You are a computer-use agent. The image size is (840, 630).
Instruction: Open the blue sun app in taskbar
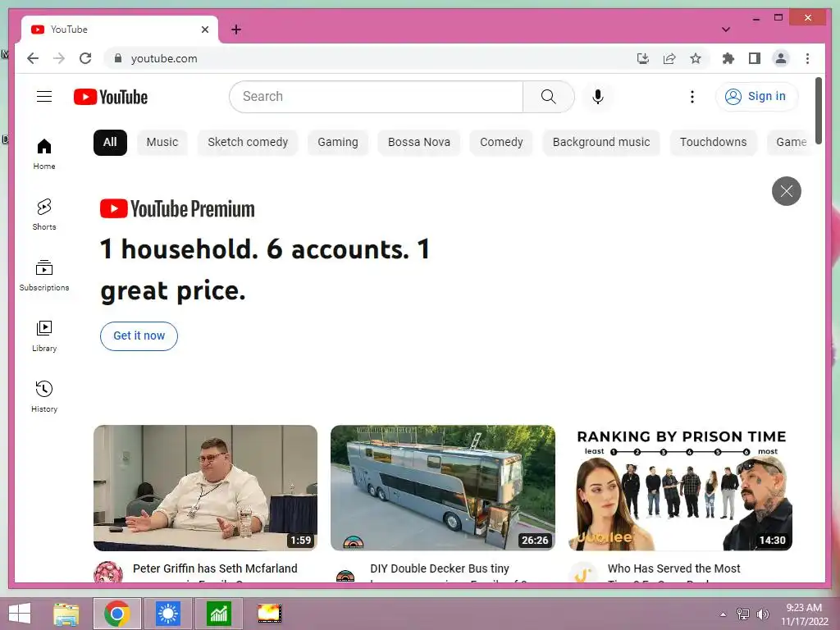coord(167,614)
